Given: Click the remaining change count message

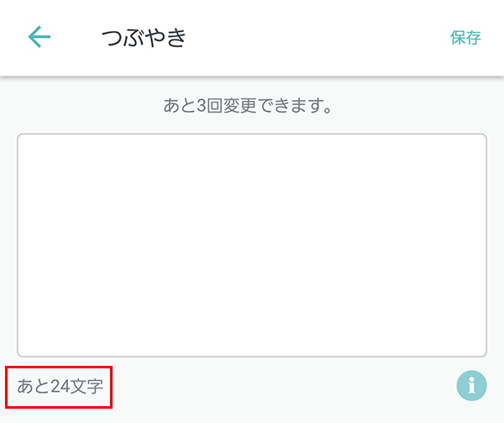Looking at the screenshot, I should [x=248, y=105].
